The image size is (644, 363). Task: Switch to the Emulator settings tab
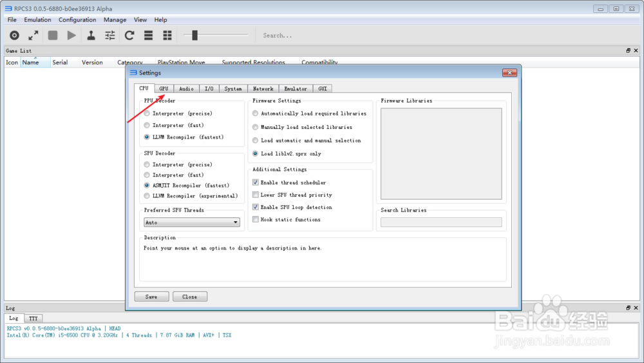[296, 88]
